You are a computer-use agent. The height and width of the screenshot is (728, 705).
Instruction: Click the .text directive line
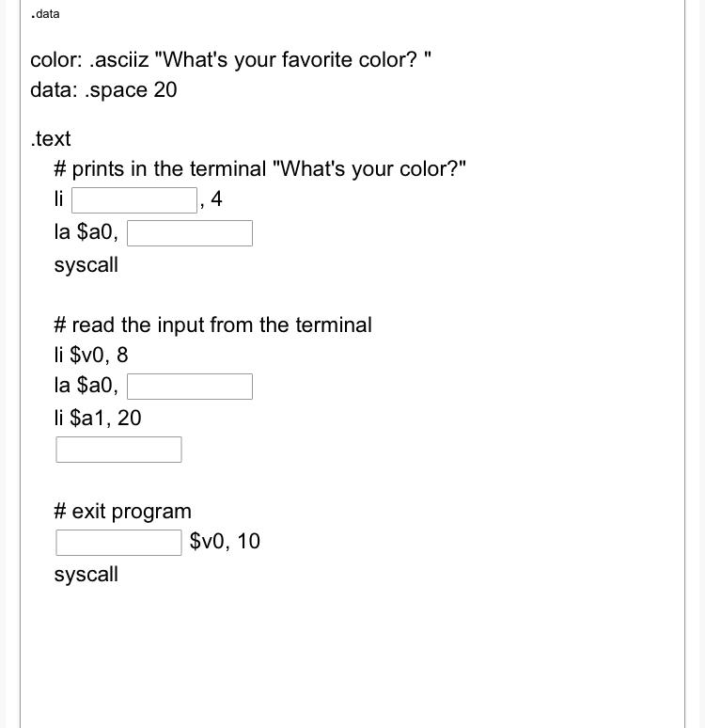tap(51, 139)
